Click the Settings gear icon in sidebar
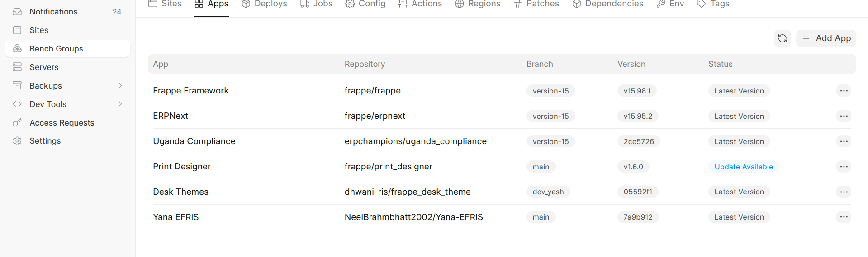This screenshot has width=868, height=257. click(x=17, y=141)
